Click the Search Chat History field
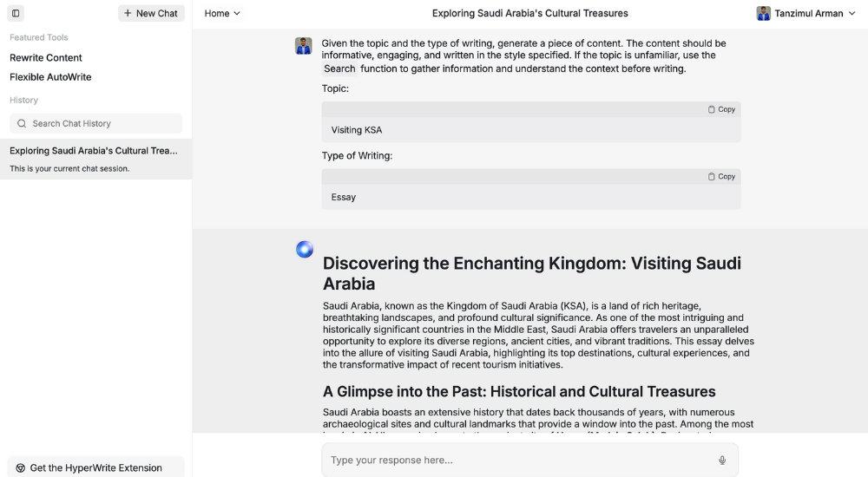The width and height of the screenshot is (868, 477). tap(102, 123)
